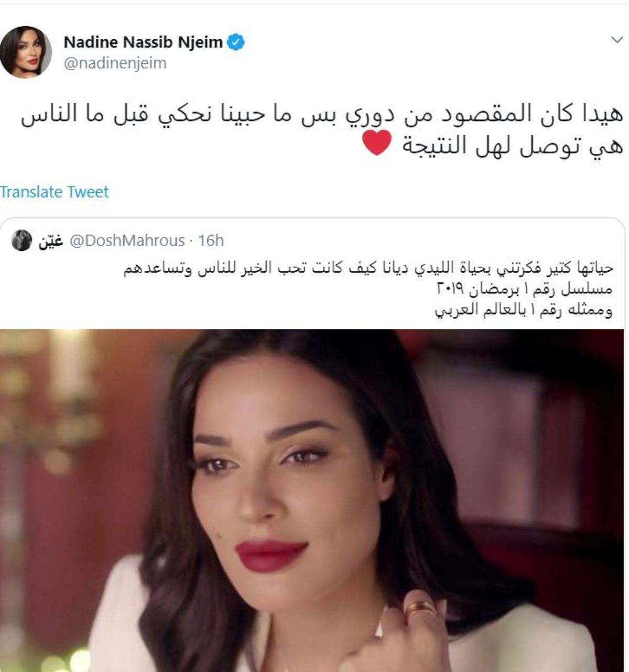Screen dimensions: 629x672
Task: Open the quoted tweet photo of the woman
Action: (312, 500)
